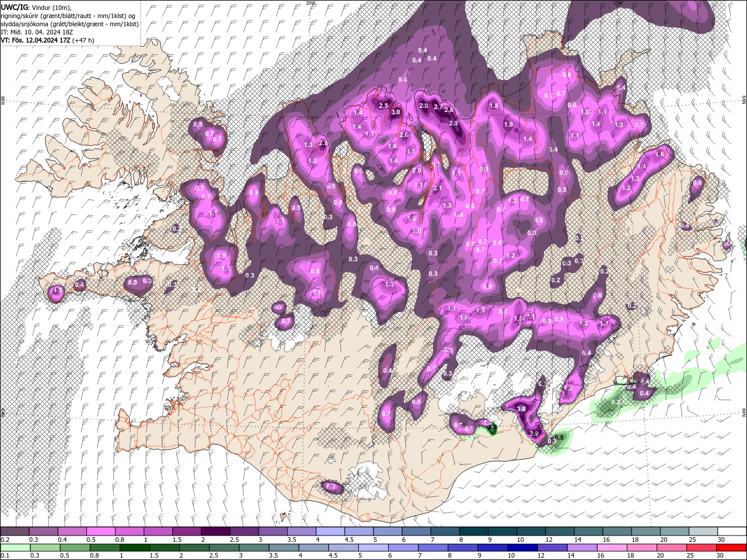Click the pale gray snow swatch for 25–30
747x560 pixels.
[x=702, y=531]
